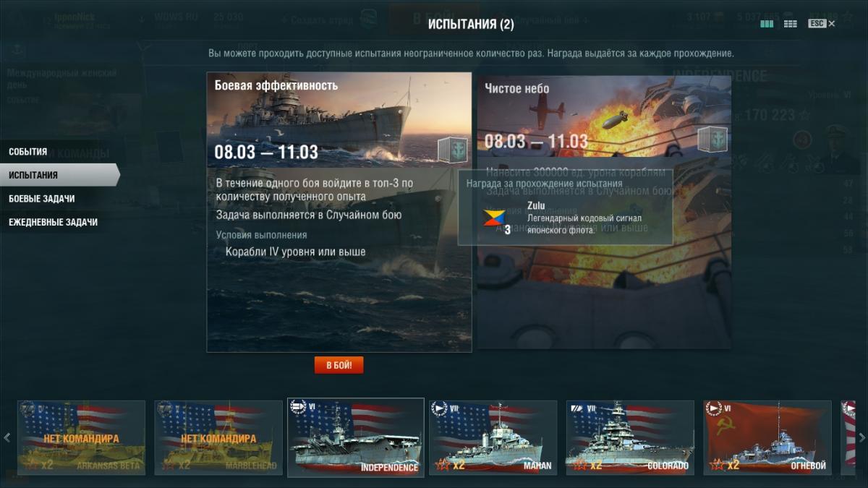Select the Colorado battleship card
868x488 pixels.
(x=630, y=437)
